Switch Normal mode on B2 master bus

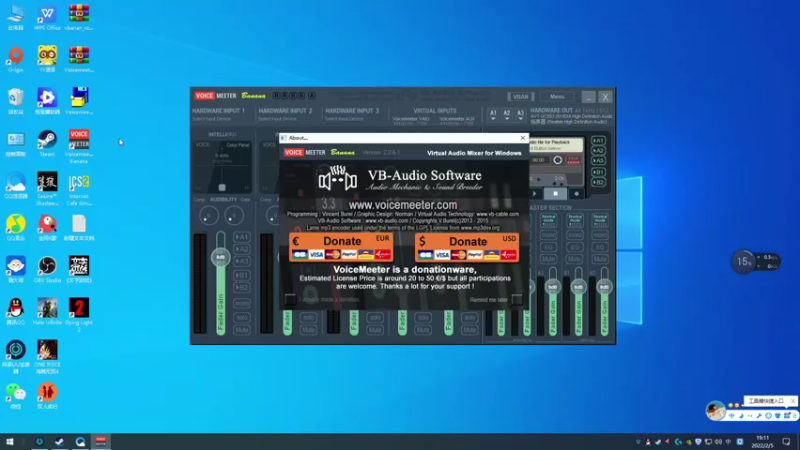point(600,220)
